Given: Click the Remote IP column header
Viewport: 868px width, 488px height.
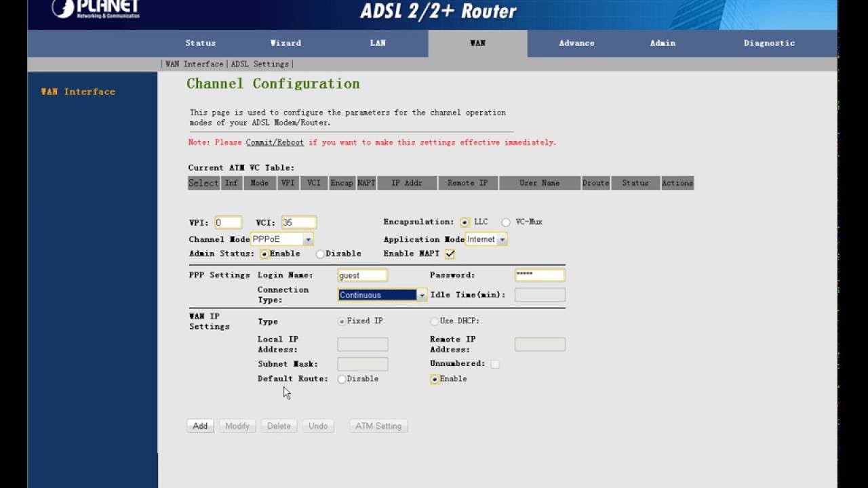Looking at the screenshot, I should (468, 183).
